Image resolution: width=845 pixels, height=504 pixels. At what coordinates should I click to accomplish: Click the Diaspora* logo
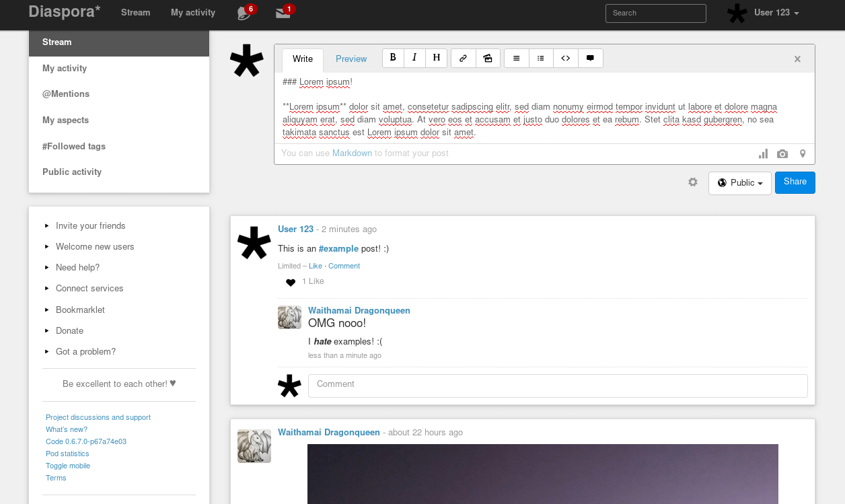pyautogui.click(x=65, y=11)
